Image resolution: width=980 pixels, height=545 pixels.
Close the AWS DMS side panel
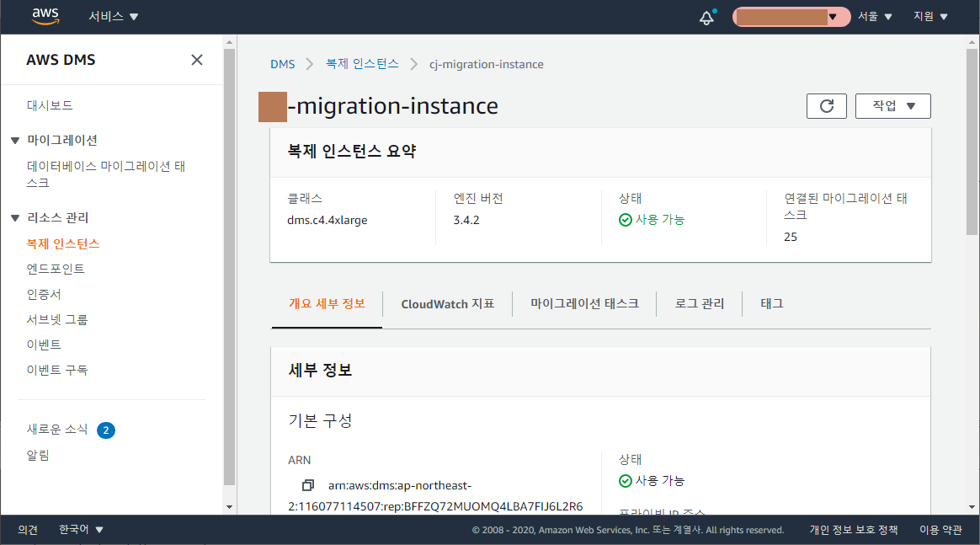tap(197, 60)
